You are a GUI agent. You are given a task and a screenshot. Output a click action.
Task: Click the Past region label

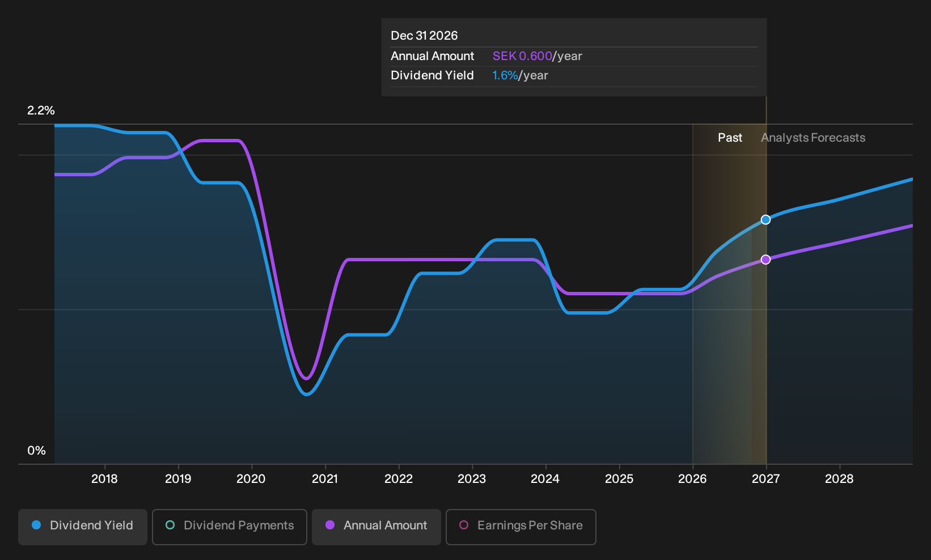[730, 138]
